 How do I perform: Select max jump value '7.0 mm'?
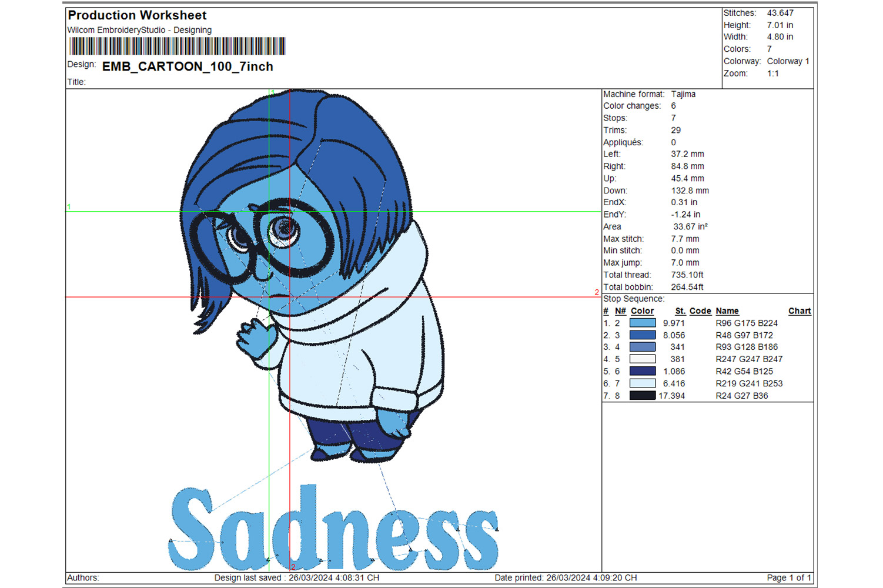[x=685, y=263]
